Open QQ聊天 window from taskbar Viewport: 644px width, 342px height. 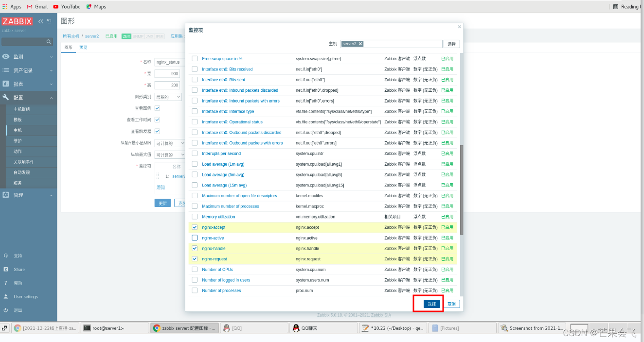323,328
